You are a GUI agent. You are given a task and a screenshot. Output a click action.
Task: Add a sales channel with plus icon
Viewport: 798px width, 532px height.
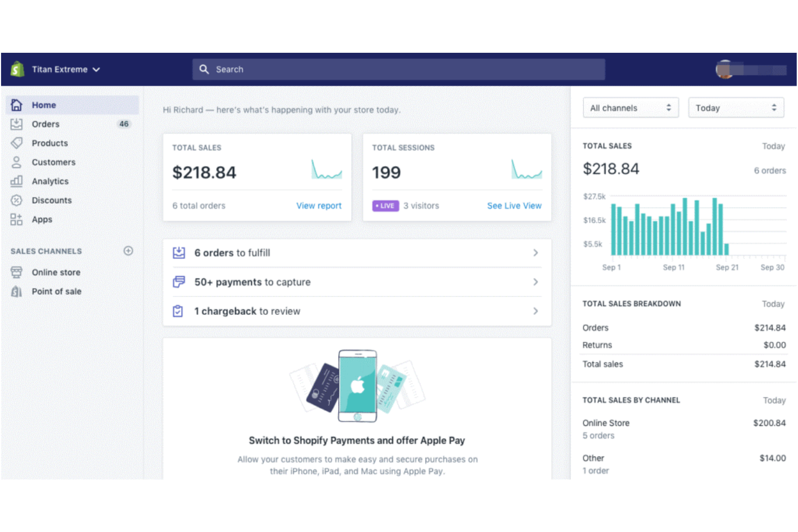[x=128, y=251]
